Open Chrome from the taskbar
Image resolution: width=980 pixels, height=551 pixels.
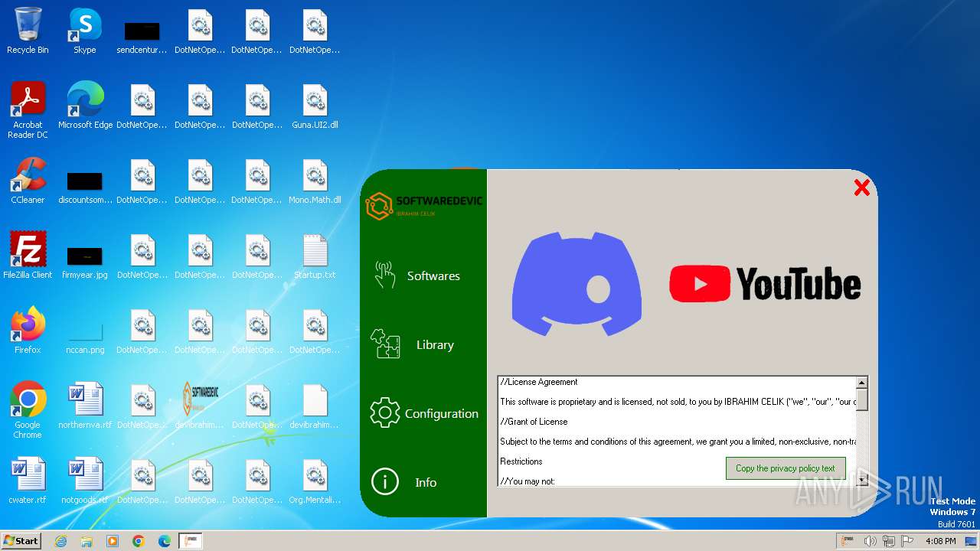click(139, 541)
